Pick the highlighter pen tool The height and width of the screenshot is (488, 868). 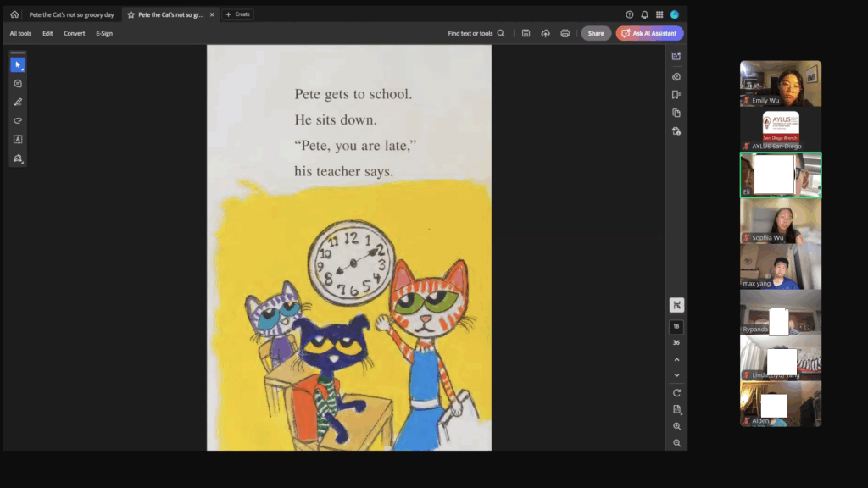18,102
